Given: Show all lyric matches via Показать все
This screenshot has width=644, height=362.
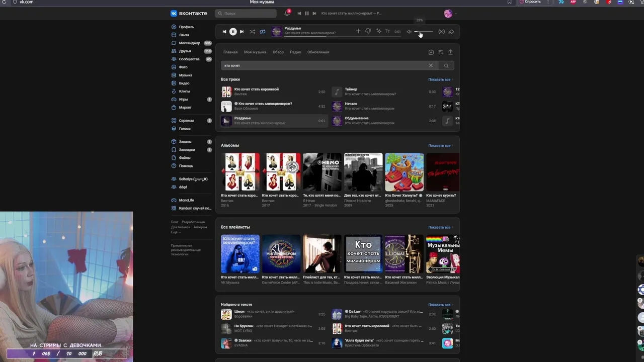Looking at the screenshot, I should (440, 305).
